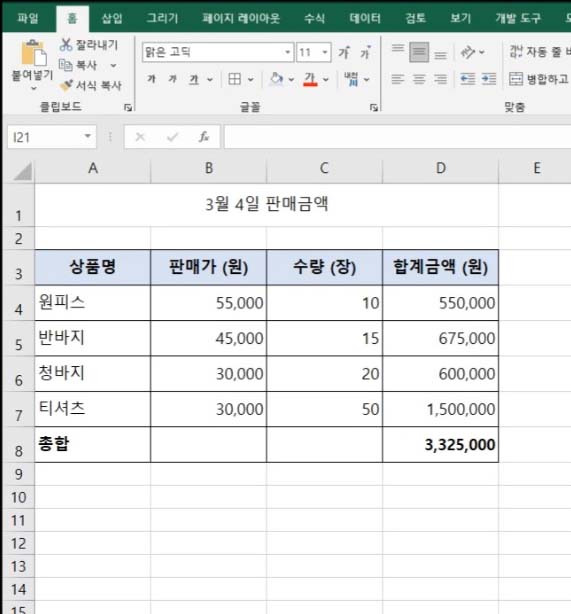
Task: Center text horizontally
Action: pos(419,79)
